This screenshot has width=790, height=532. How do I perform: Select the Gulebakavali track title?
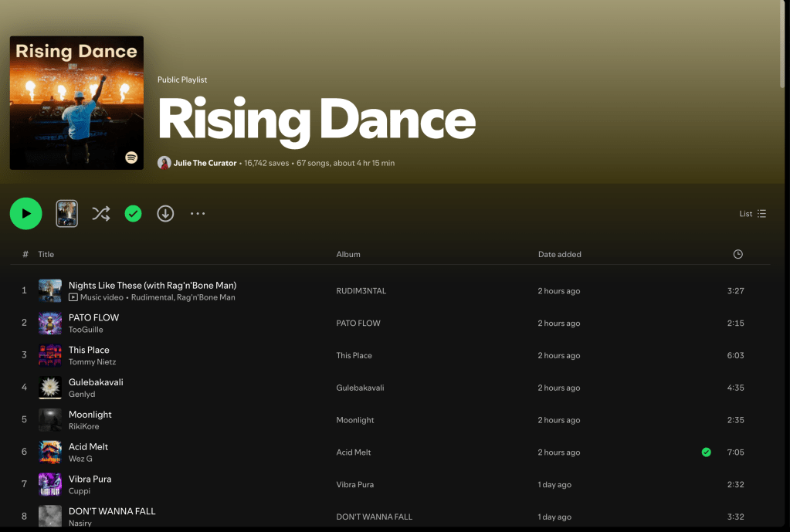point(96,382)
